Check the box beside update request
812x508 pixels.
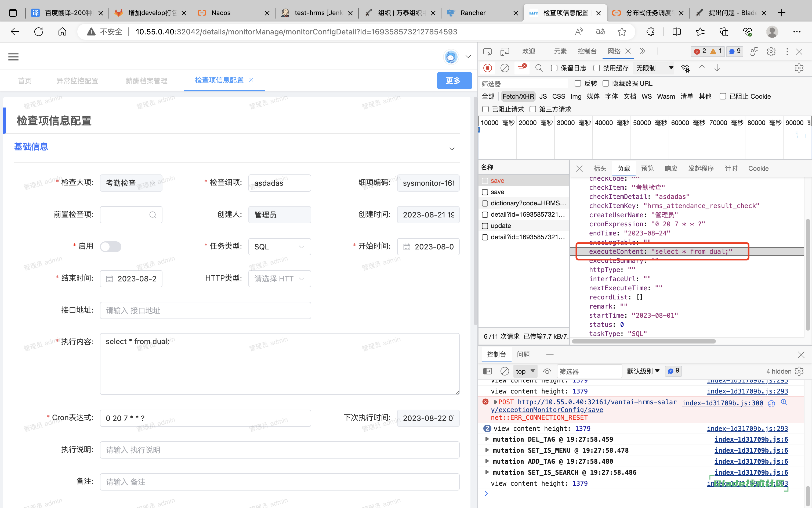click(x=485, y=226)
